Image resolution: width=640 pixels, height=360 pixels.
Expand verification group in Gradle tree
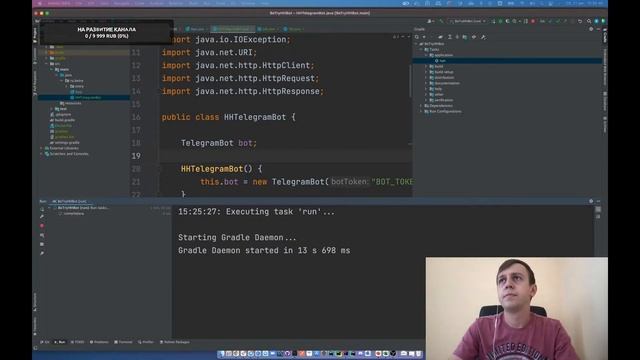427,100
